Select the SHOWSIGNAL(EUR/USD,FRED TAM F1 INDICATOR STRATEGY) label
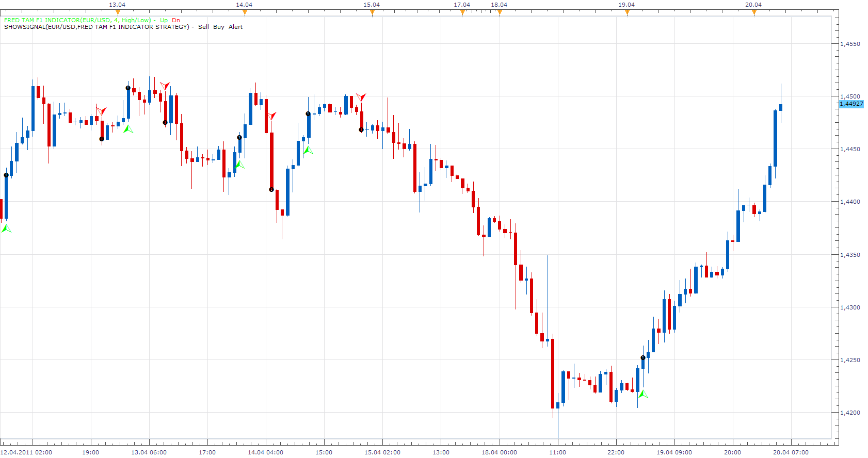The image size is (868, 458). coord(97,27)
